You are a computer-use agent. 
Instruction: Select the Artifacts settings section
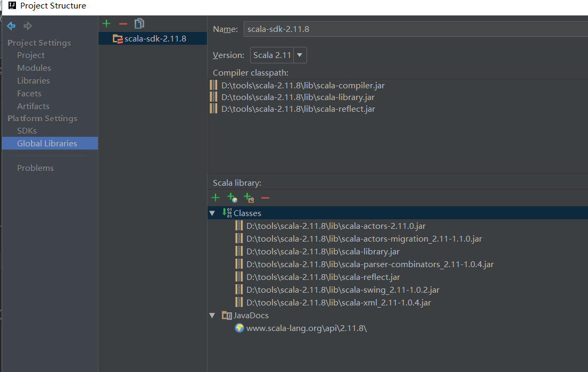tap(33, 106)
